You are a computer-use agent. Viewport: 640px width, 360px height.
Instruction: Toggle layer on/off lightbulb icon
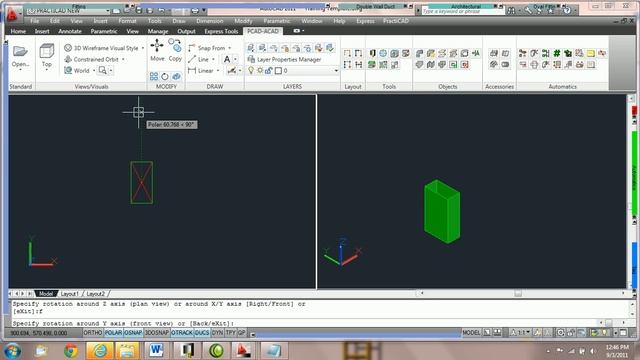[x=251, y=71]
